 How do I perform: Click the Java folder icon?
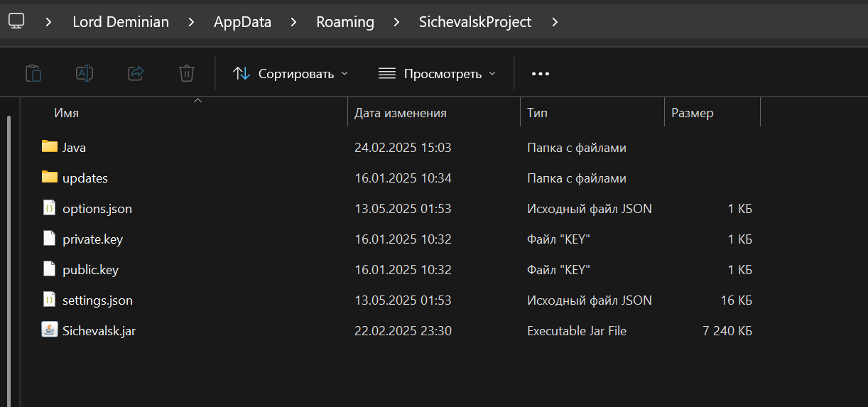49,147
